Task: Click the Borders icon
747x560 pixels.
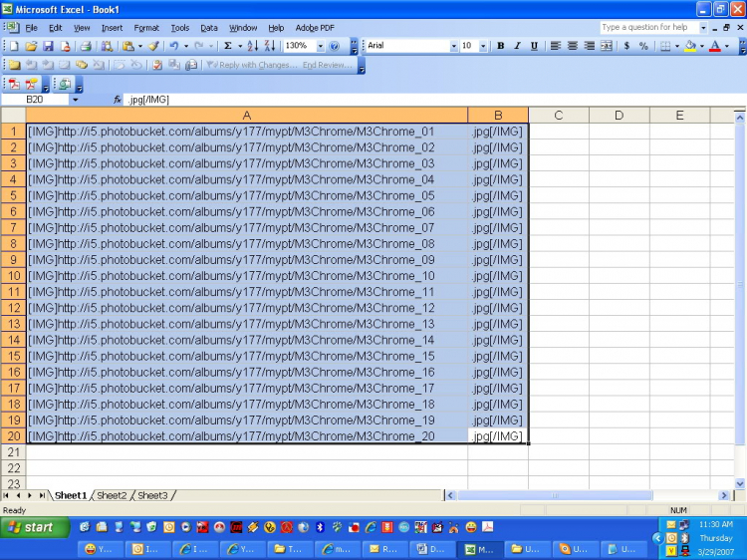Action: (665, 46)
